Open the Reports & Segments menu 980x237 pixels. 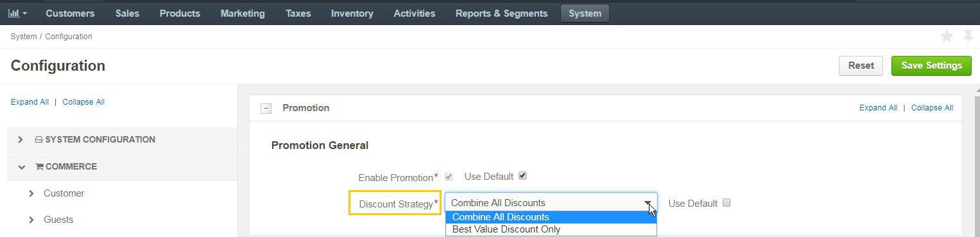pyautogui.click(x=502, y=13)
